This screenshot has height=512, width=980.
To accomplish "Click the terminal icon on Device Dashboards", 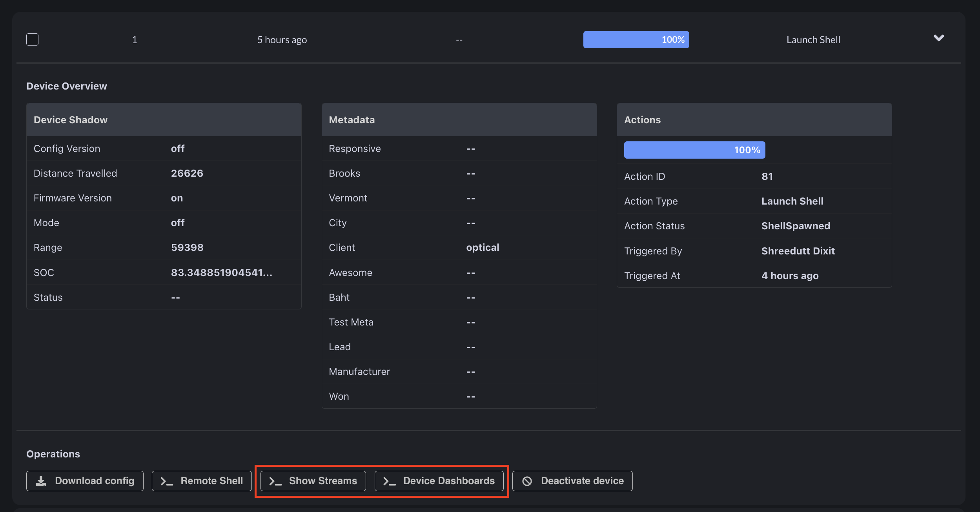I will tap(389, 481).
